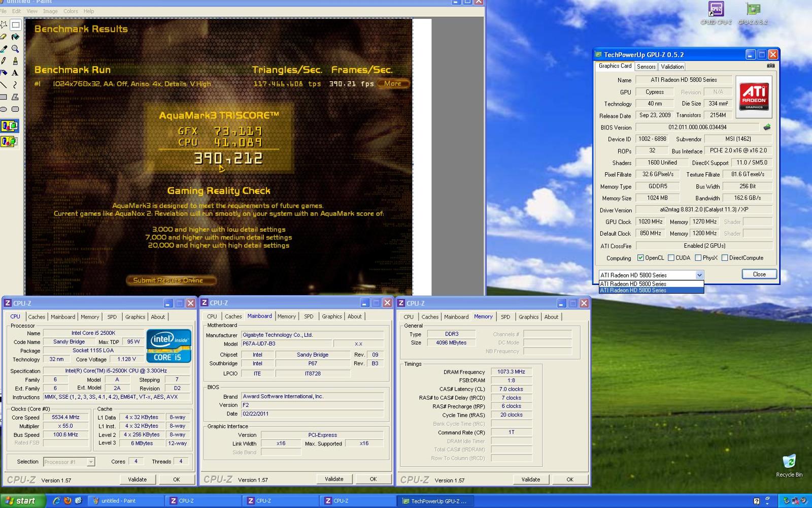Select the Rectangle shape tool
Image resolution: width=812 pixels, height=508 pixels.
click(4, 97)
